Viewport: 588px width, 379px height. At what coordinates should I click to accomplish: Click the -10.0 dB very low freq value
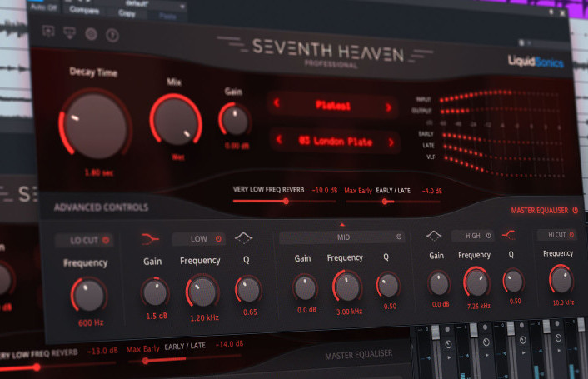pos(324,190)
